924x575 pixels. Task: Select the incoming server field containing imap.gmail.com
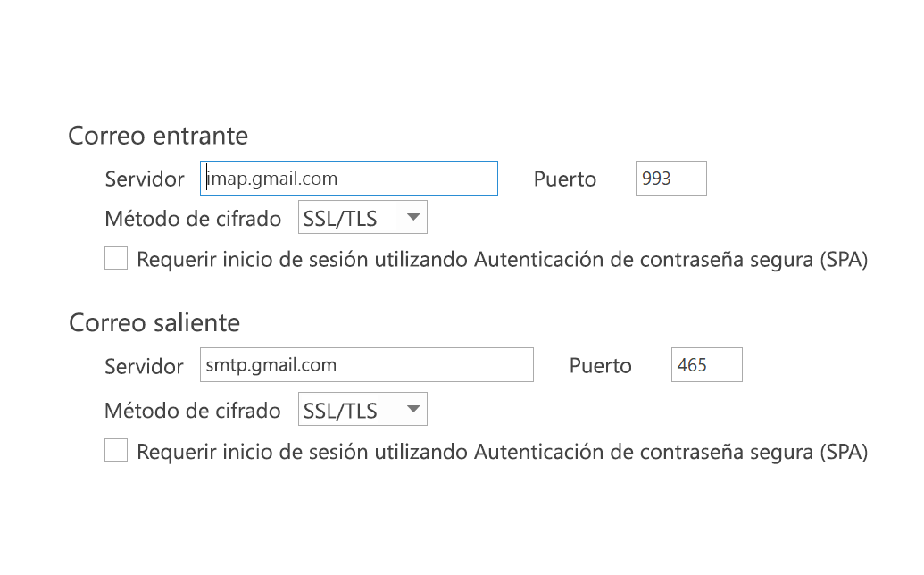(348, 178)
